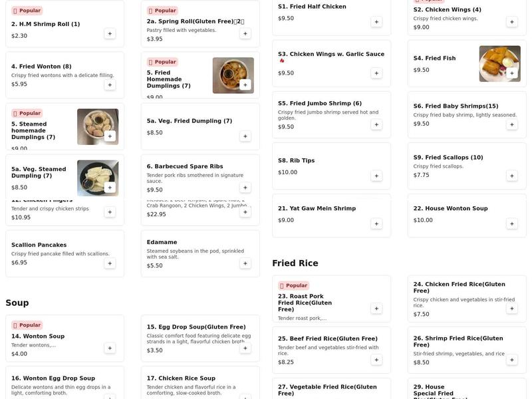Add S1. Fried Half Chicken
Image resolution: width=532 pixels, height=399 pixels.
point(376,22)
